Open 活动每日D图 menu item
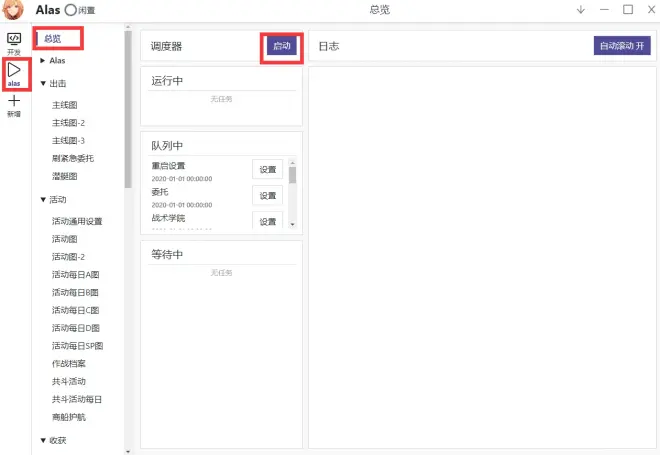The height and width of the screenshot is (455, 660). click(x=75, y=328)
